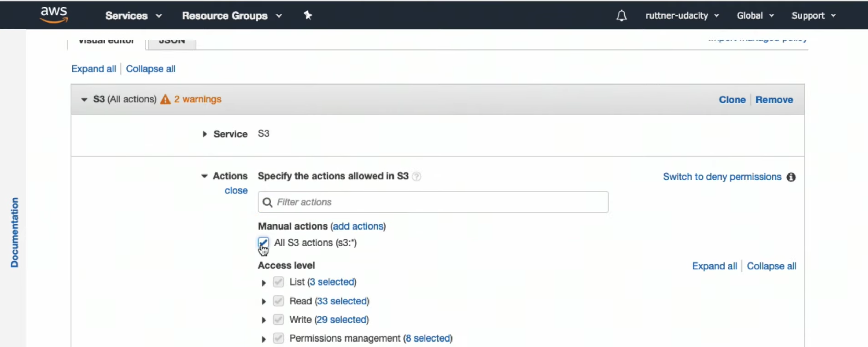The image size is (868, 347).
Task: Open the Support dropdown menu
Action: coord(813,15)
